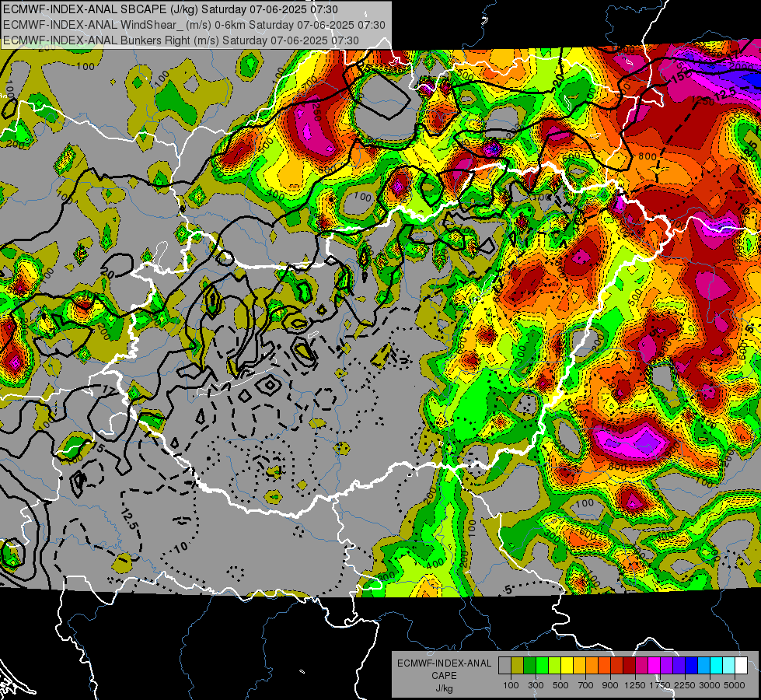Click the olive swatch in CAPE legend
The width and height of the screenshot is (761, 700).
point(518,666)
